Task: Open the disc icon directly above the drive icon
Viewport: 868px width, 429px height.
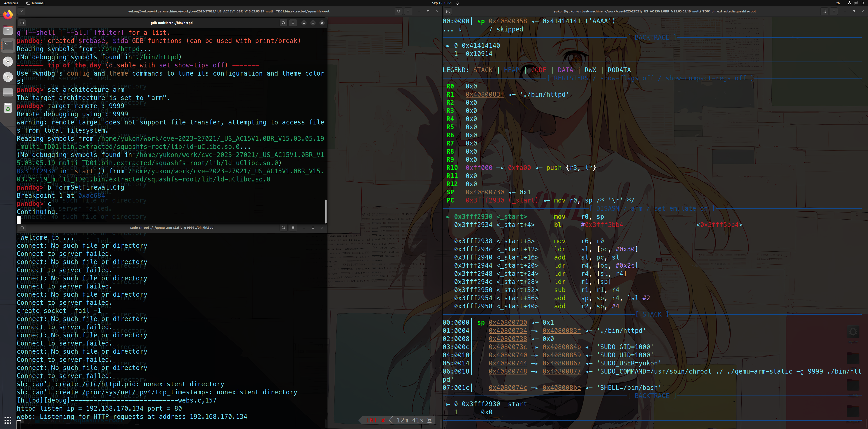Action: coord(8,77)
